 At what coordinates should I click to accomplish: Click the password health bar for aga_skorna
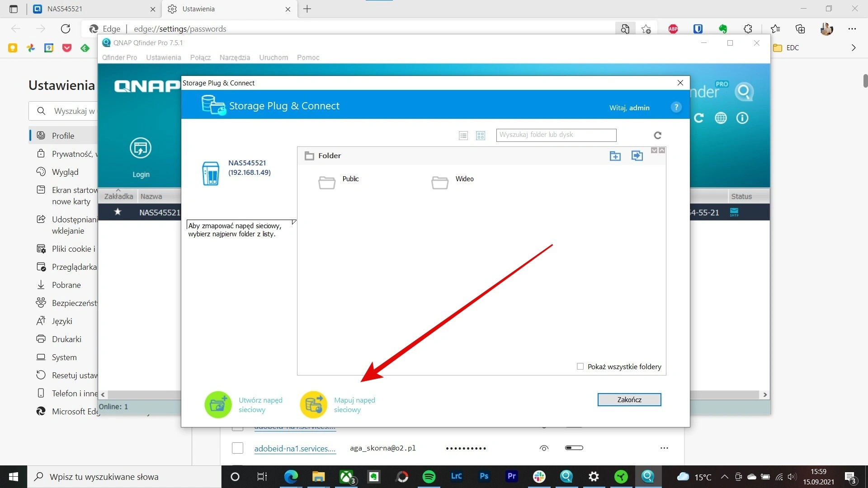574,448
